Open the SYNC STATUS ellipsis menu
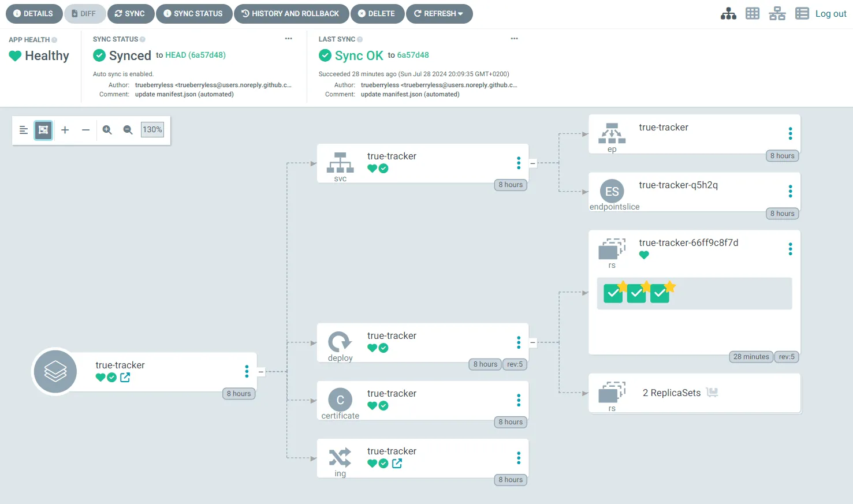 (x=288, y=38)
